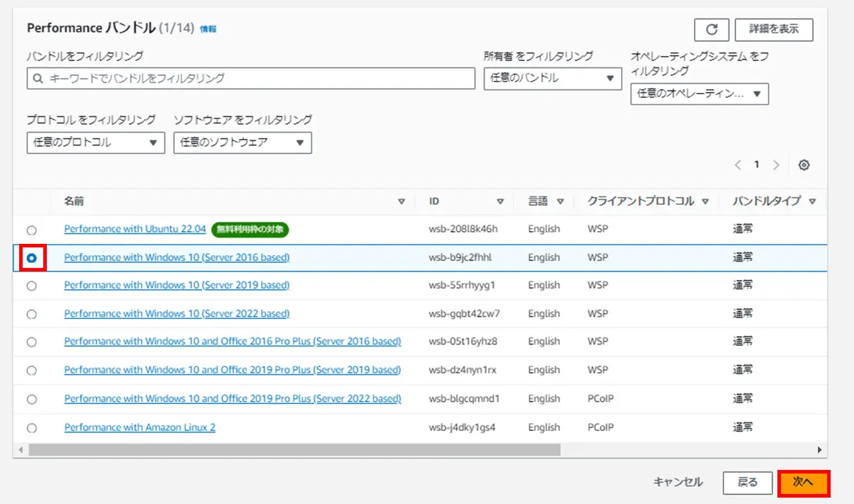Click ID cell wsb-gqbt42cw7

(464, 313)
